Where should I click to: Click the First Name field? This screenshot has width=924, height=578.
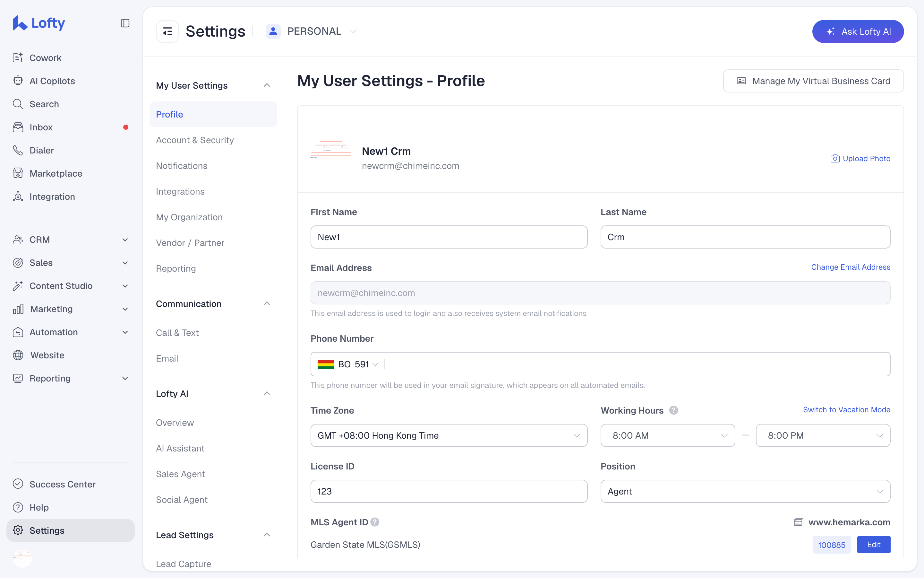[x=449, y=237]
